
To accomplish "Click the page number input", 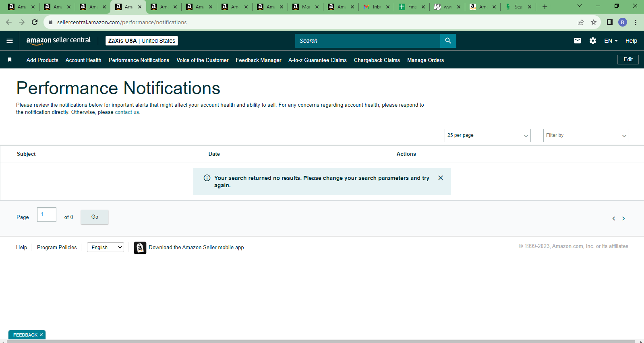I will (47, 215).
